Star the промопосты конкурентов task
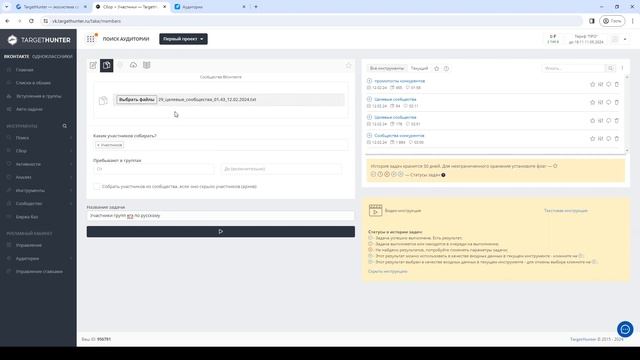640x360 pixels. 593,84
